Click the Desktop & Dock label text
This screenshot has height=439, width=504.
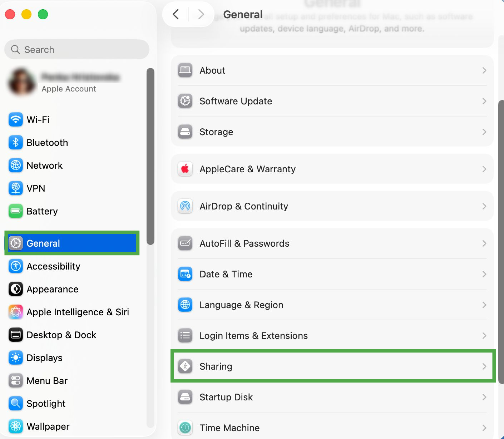61,335
